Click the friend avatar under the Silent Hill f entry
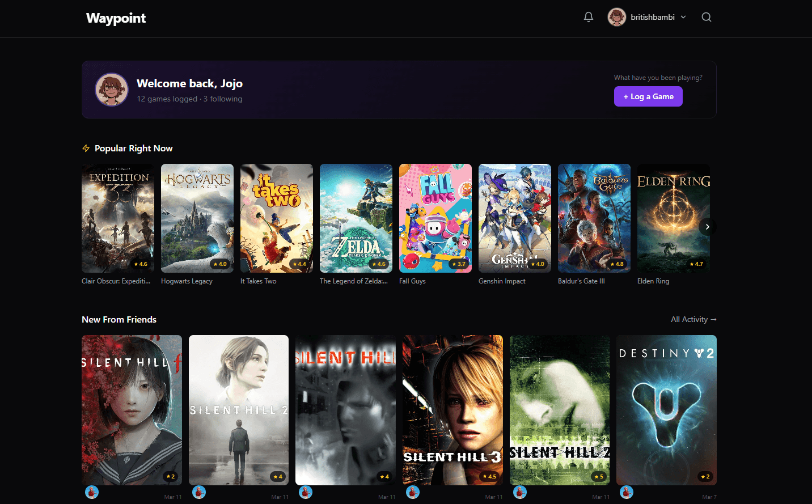The height and width of the screenshot is (504, 812). coord(92,492)
